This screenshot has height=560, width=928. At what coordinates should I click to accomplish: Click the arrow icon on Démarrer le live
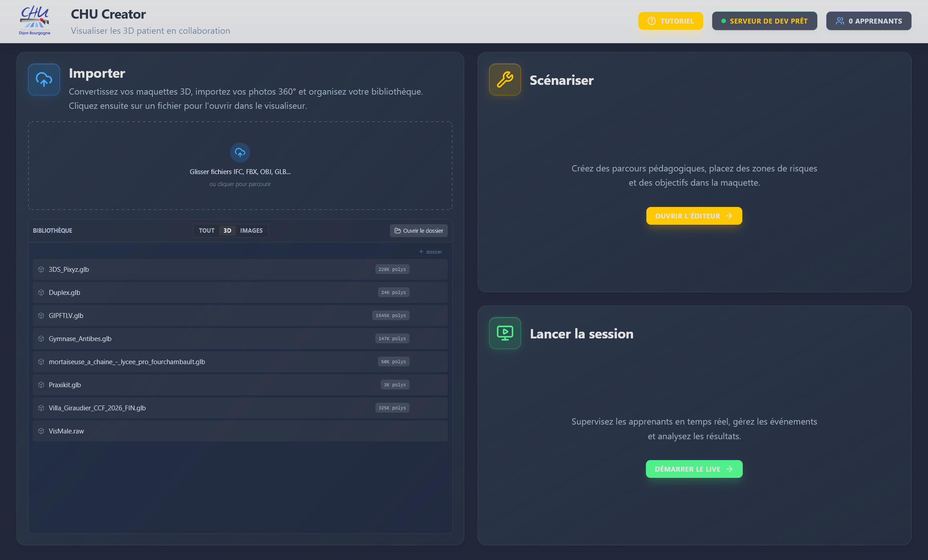coord(729,469)
